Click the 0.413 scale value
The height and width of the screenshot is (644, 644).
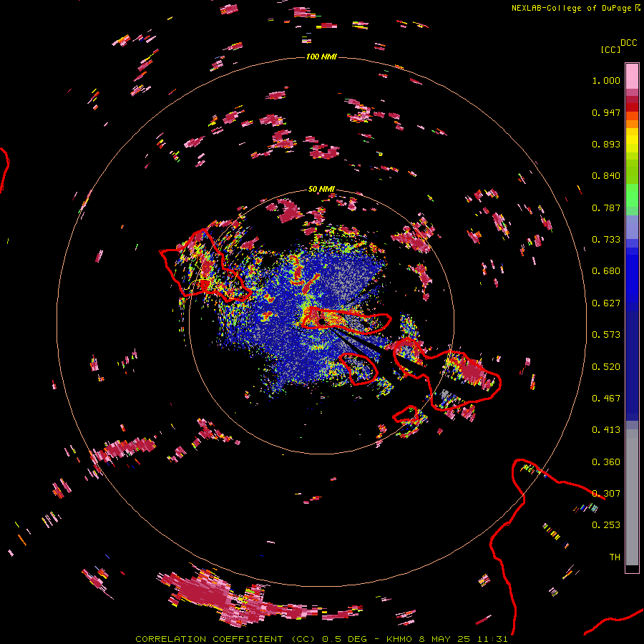[x=606, y=430]
